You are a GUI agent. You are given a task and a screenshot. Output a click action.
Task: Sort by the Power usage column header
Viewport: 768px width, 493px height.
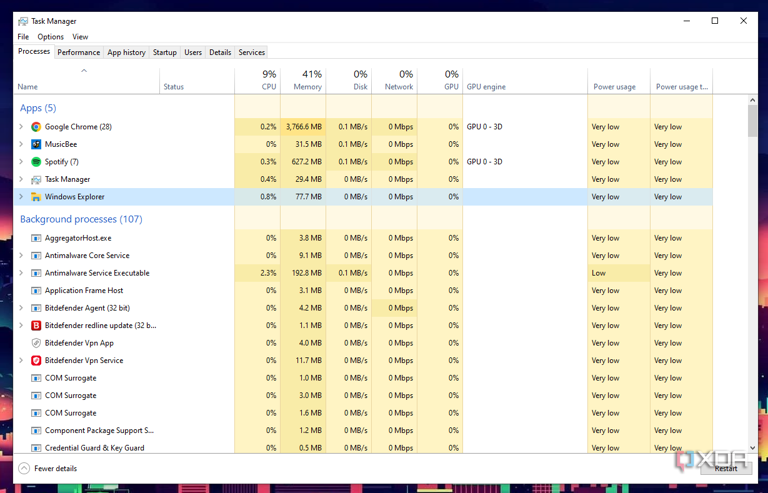point(619,80)
